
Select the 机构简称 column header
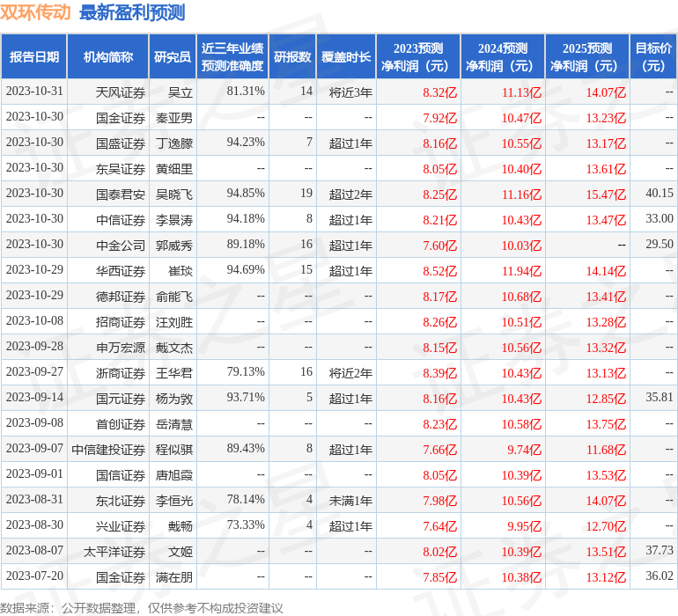pos(108,57)
